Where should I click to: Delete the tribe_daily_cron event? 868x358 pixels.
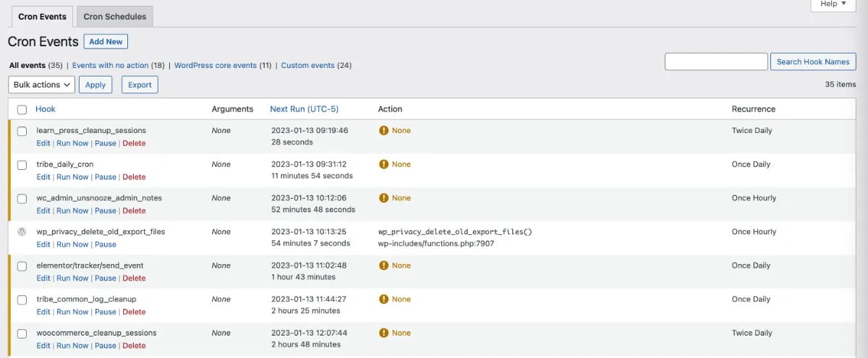(134, 177)
